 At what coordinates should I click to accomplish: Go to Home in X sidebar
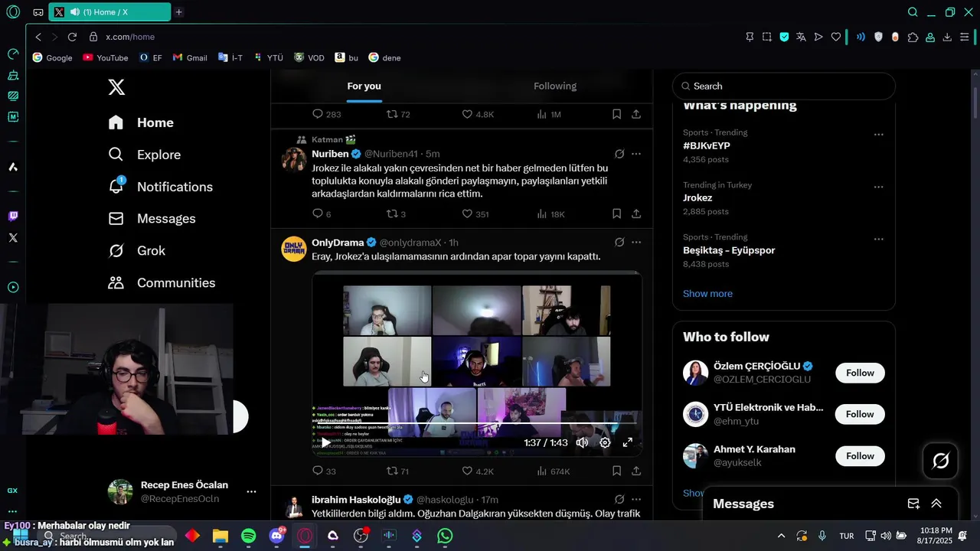pos(142,122)
